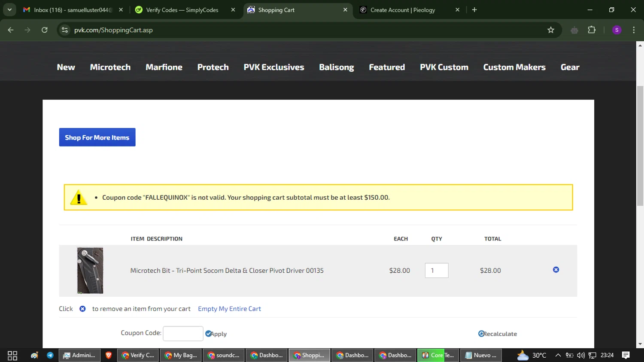Open the profile avatar S
The width and height of the screenshot is (644, 362).
(617, 30)
